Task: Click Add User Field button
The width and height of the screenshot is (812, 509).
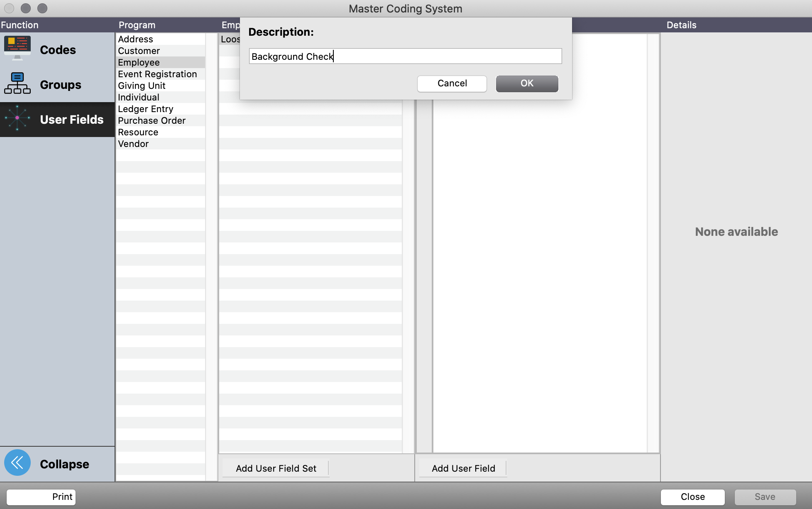Action: coord(463,468)
